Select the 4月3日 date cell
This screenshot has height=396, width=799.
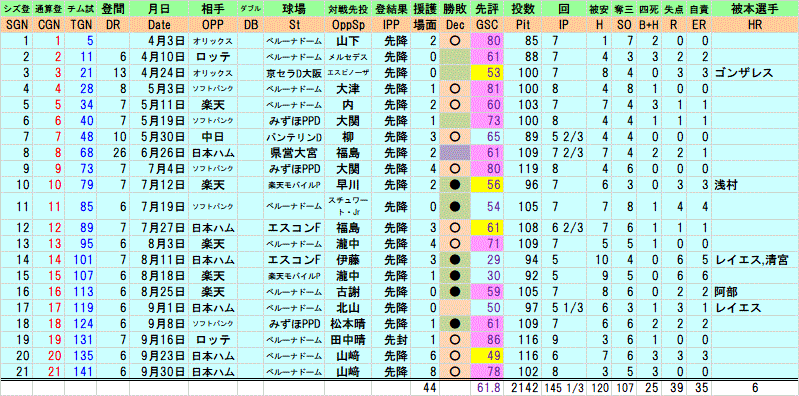pos(158,40)
